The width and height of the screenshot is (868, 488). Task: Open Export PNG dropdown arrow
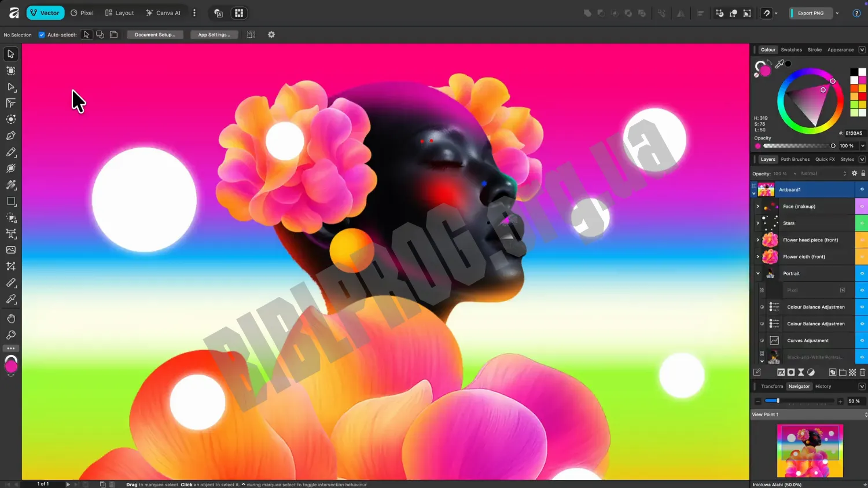837,13
